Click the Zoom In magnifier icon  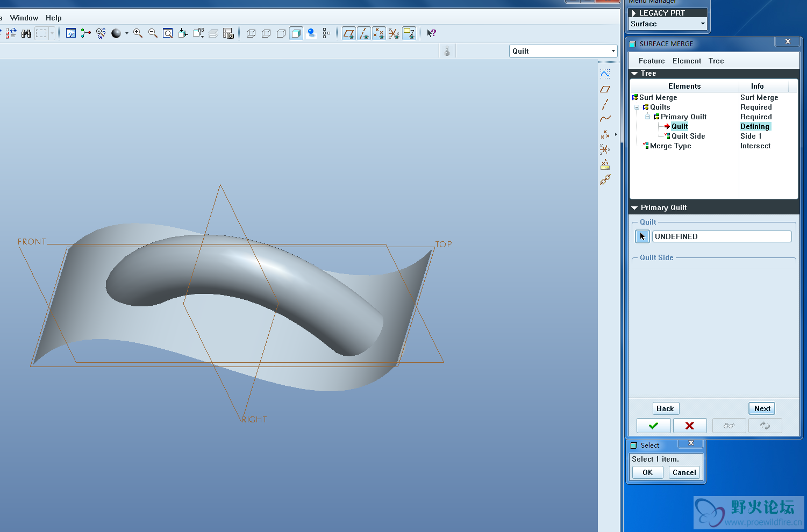coord(138,33)
